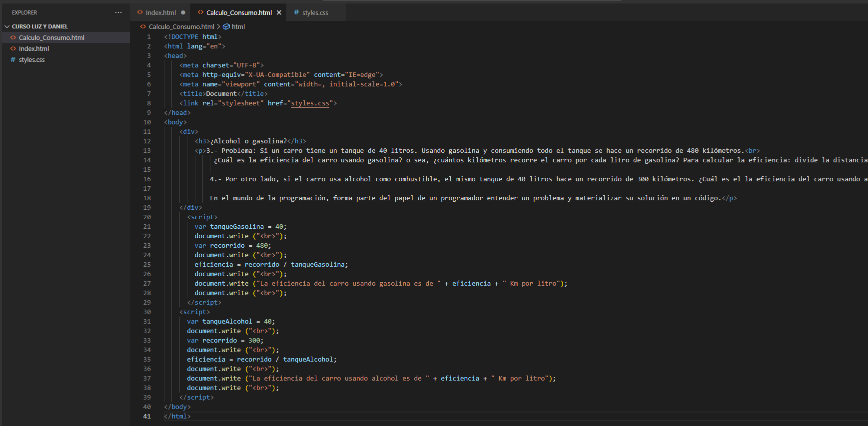
Task: Click HTML icon beside Calculo_Consumo.html in Explorer
Action: point(13,37)
